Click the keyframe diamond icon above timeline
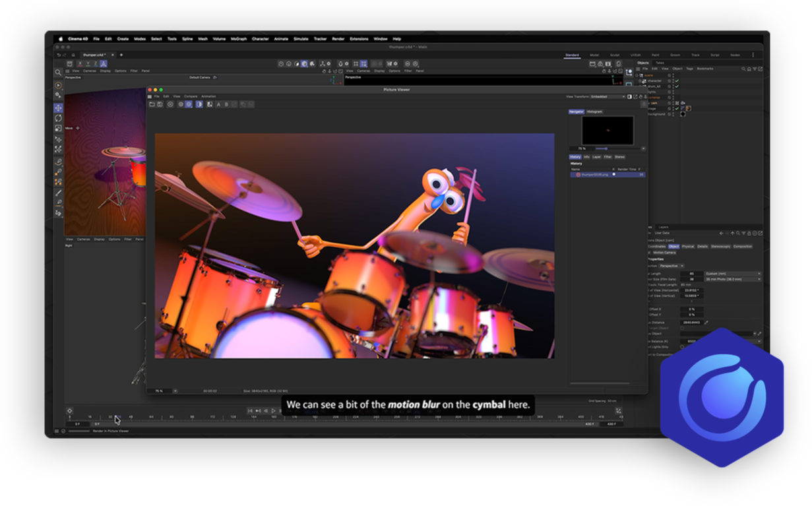812x506 pixels. coord(69,410)
